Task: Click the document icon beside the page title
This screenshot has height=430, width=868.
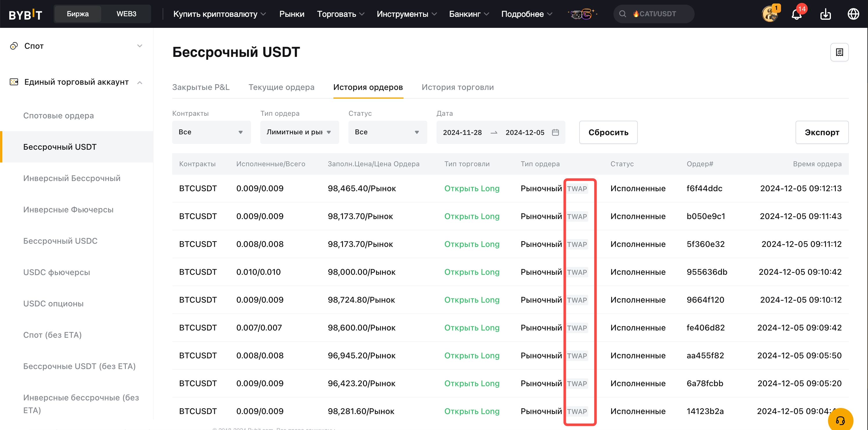Action: coord(839,52)
